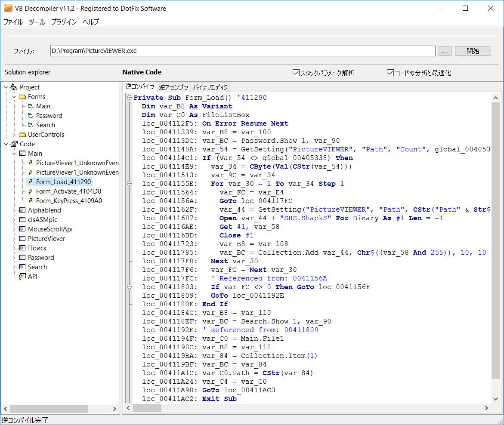Click the Code node icon

click(14, 144)
